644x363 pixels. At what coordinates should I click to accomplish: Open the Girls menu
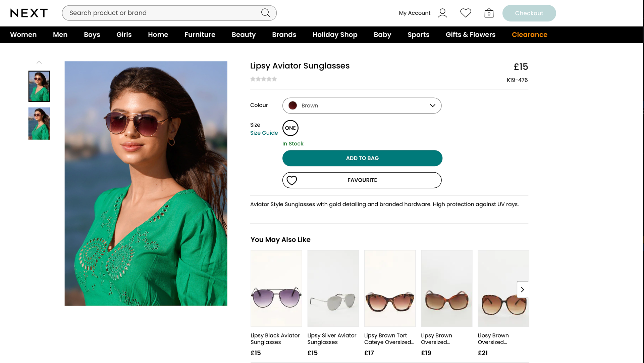(124, 35)
